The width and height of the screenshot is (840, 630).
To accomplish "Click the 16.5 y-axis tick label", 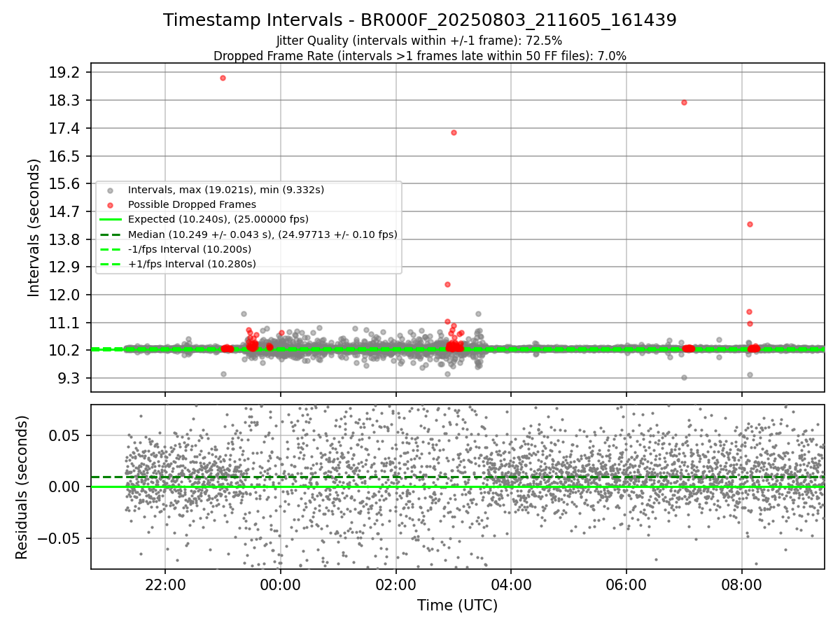I will click(66, 156).
